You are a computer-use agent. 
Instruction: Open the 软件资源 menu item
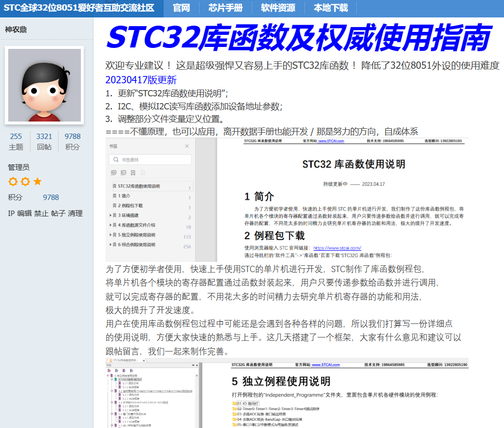[x=278, y=8]
